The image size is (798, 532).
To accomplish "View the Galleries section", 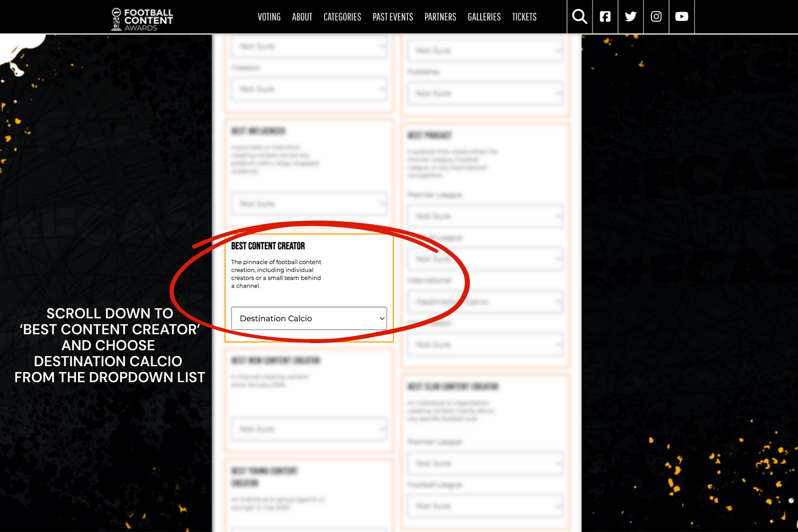I will (484, 17).
